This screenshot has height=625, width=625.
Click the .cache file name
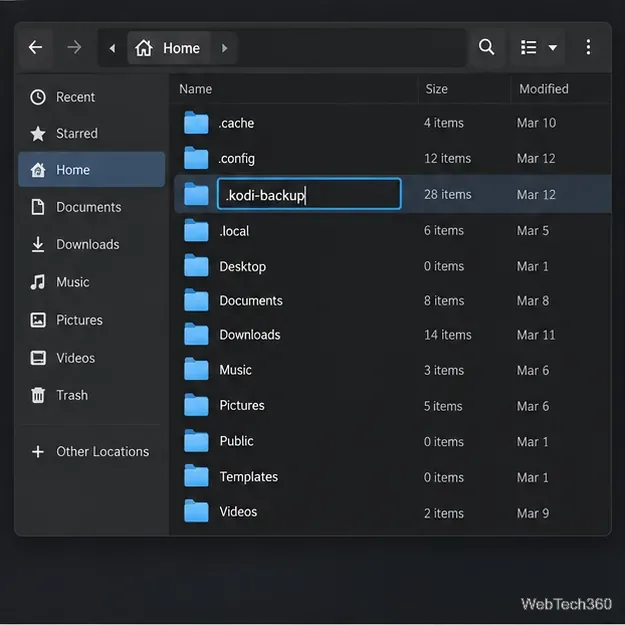tap(236, 123)
